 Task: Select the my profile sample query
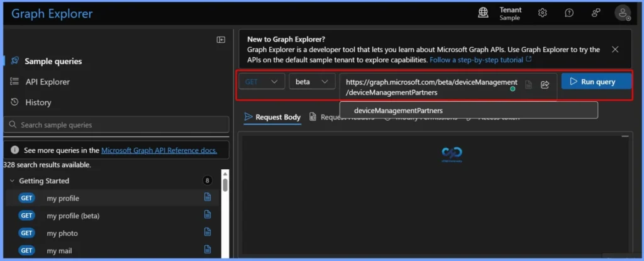click(x=63, y=198)
